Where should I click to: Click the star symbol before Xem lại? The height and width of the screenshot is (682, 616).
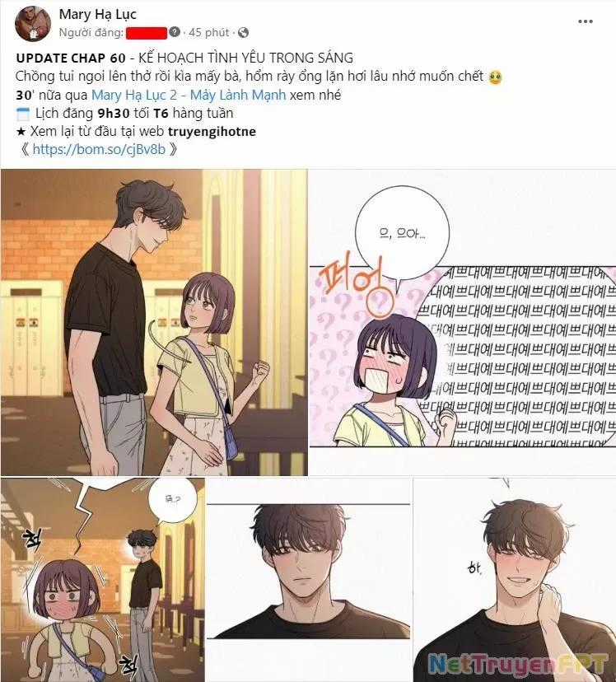(x=21, y=131)
